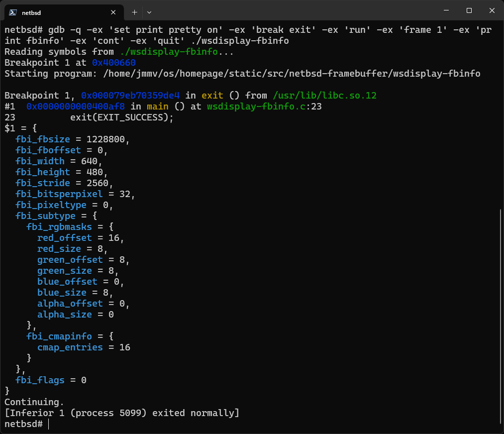Click the blue_offset field
Screen dimensions: 504x434
point(67,281)
